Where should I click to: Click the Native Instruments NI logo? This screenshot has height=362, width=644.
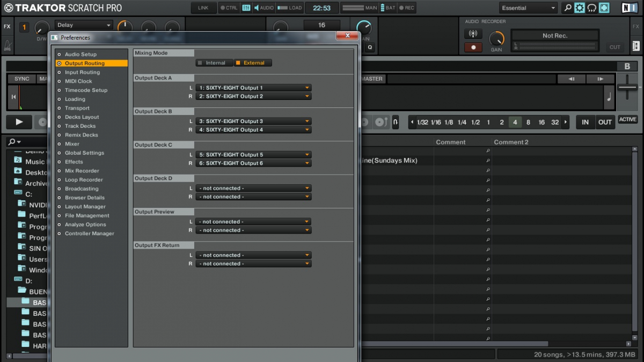click(629, 8)
